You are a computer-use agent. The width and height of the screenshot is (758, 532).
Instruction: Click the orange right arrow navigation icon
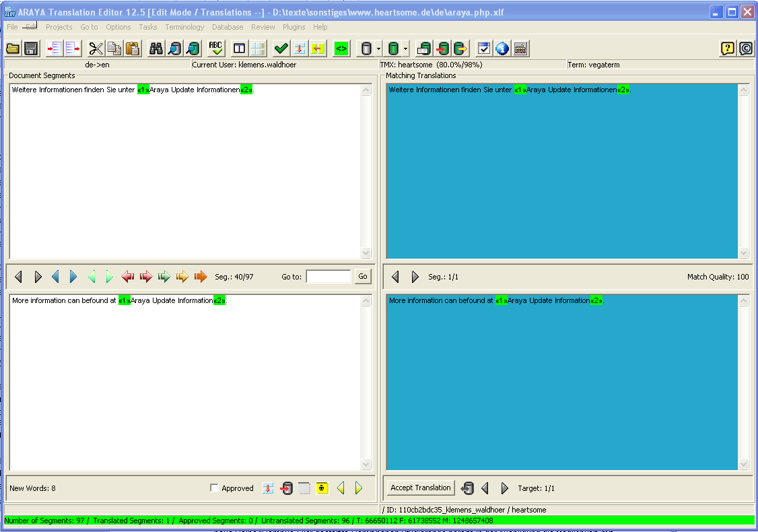pyautogui.click(x=201, y=277)
